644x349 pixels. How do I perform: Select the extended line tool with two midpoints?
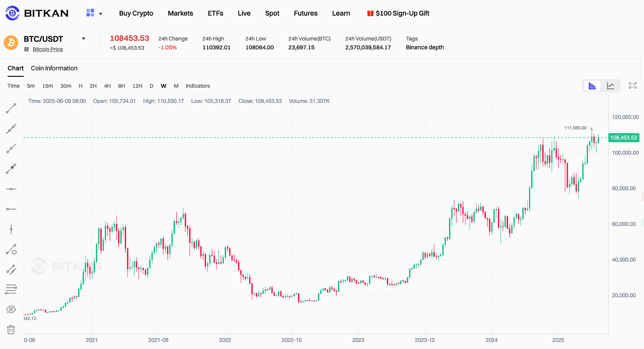(x=11, y=129)
